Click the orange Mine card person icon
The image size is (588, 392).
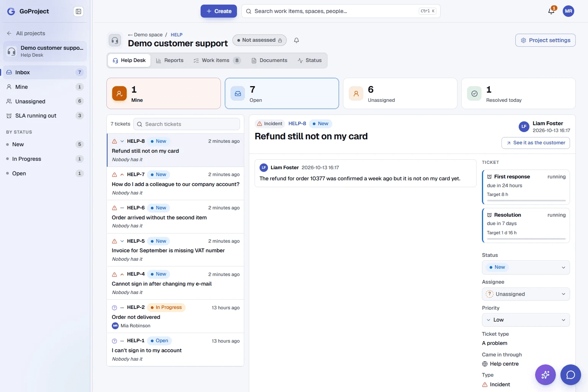(119, 93)
